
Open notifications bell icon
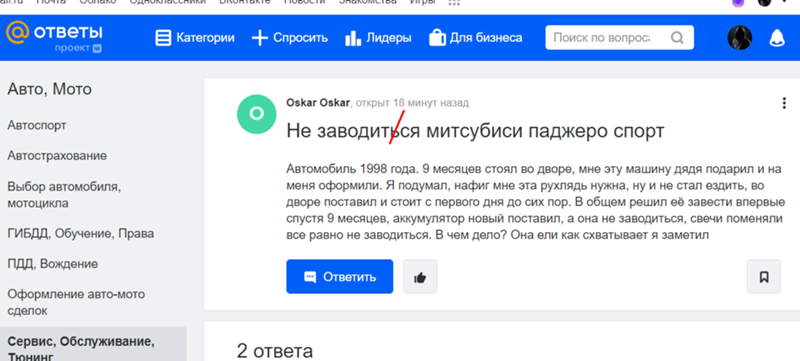(777, 38)
